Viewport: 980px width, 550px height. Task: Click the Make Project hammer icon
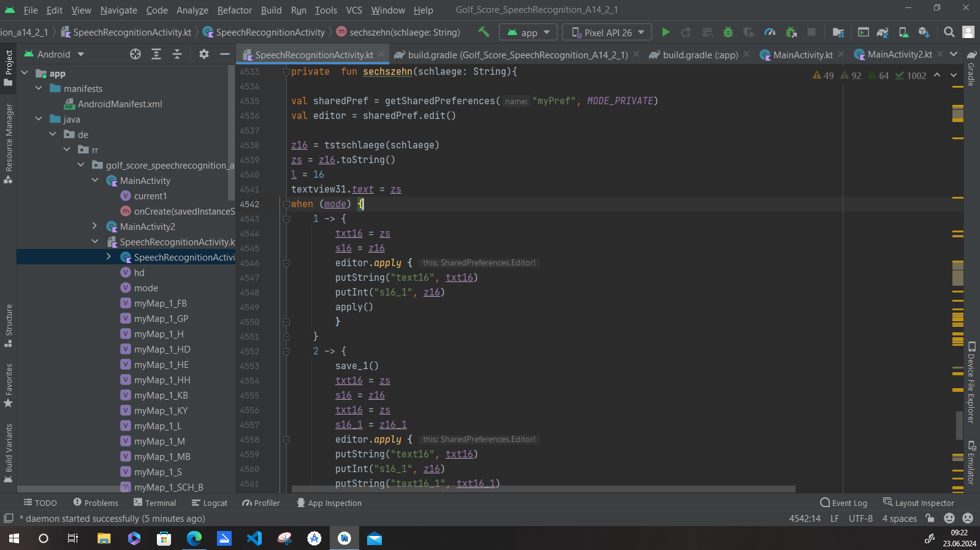tap(484, 32)
